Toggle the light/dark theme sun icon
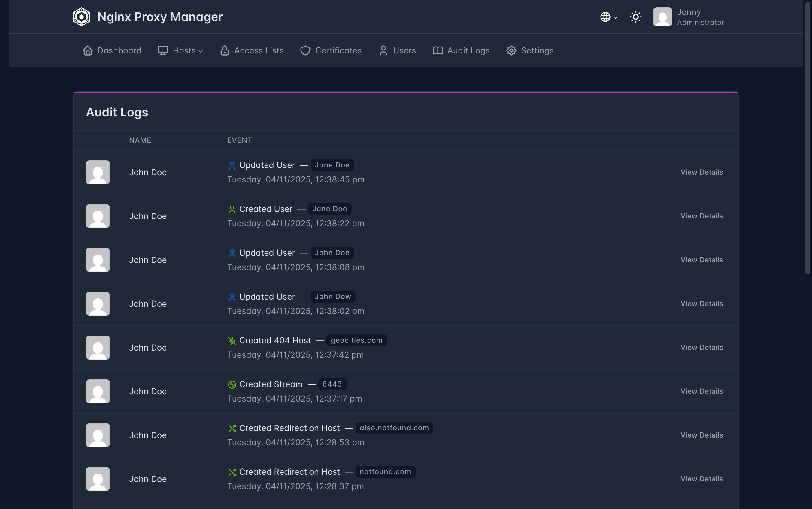The height and width of the screenshot is (509, 812). coord(635,17)
